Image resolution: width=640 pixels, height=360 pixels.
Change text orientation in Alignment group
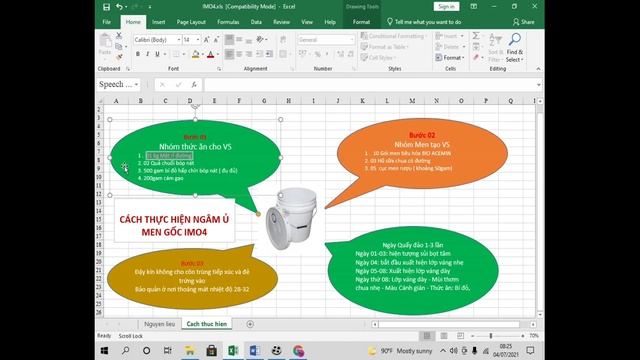(260, 40)
